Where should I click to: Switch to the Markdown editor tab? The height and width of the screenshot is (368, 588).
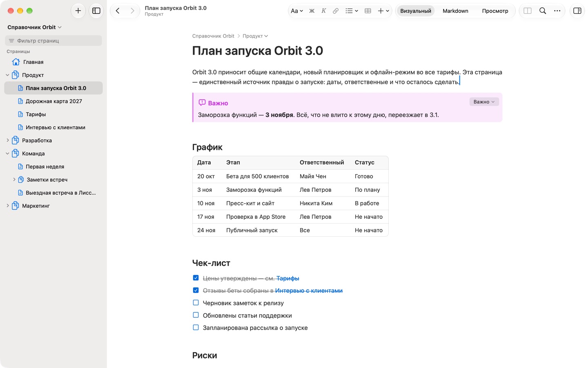pos(455,11)
